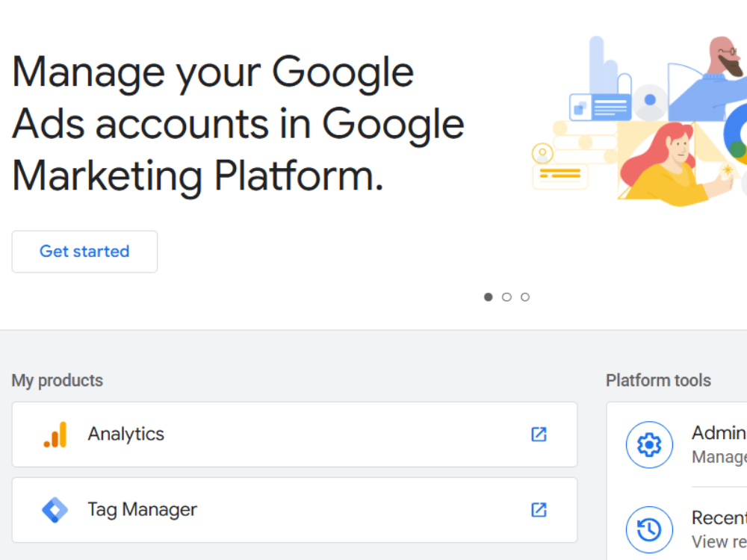Click the View text under Recent
The image size is (747, 560).
pos(719,542)
